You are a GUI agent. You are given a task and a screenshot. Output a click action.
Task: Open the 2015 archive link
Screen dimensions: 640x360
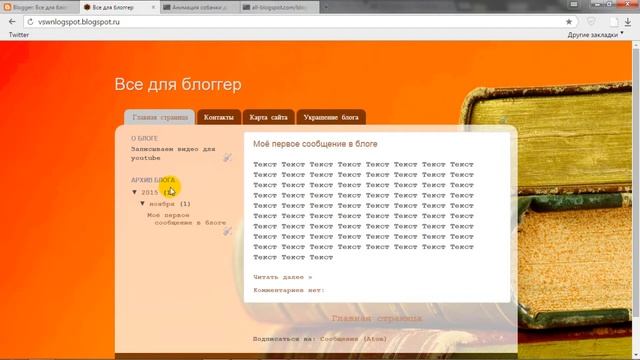click(x=149, y=192)
